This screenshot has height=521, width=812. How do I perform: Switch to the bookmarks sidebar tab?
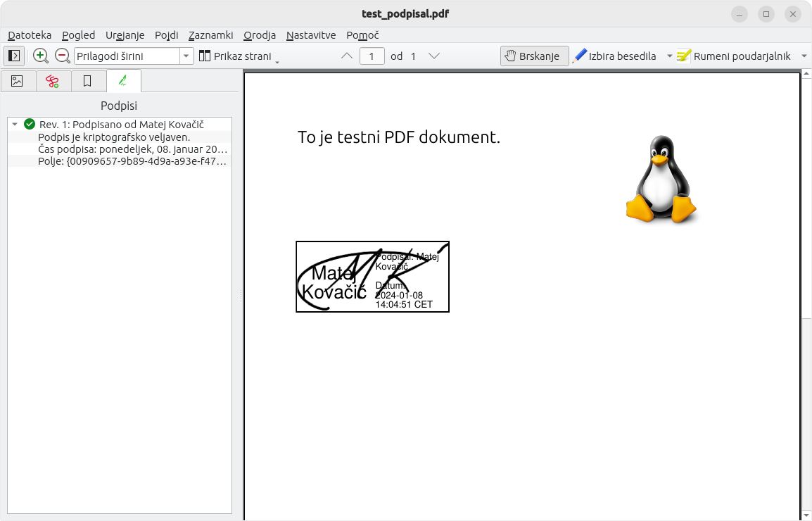[x=87, y=81]
